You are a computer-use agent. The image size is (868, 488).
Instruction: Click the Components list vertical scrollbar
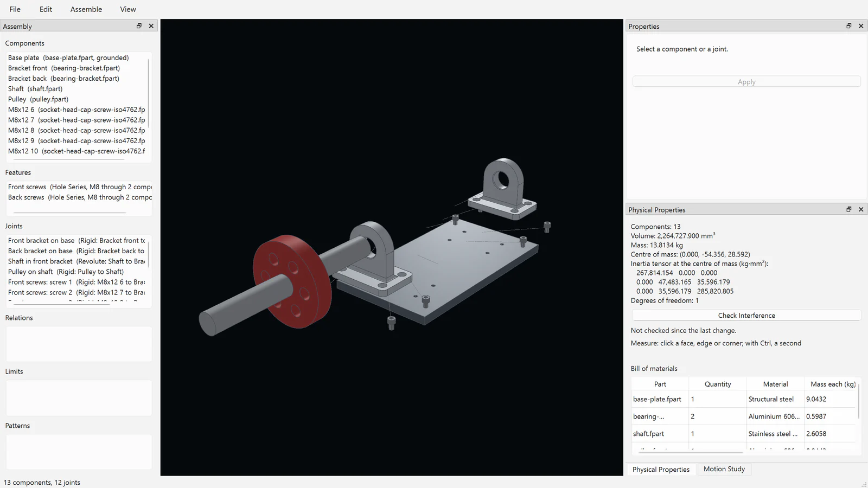click(149, 92)
